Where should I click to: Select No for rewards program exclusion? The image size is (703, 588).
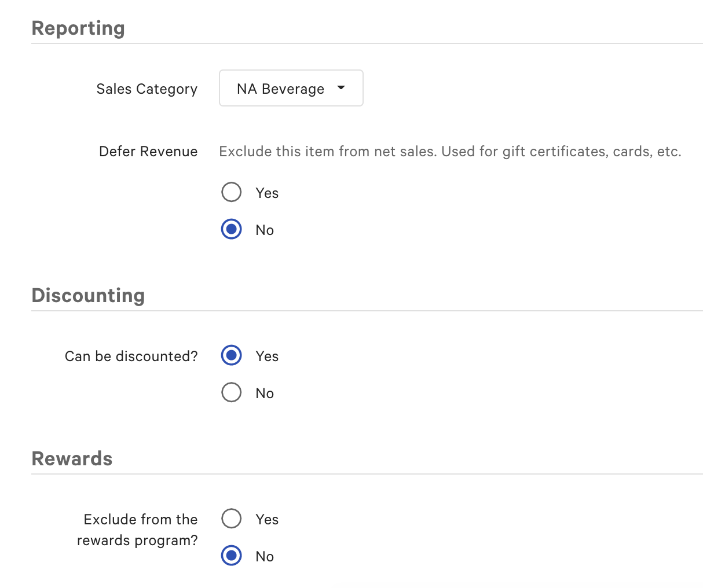(x=231, y=556)
